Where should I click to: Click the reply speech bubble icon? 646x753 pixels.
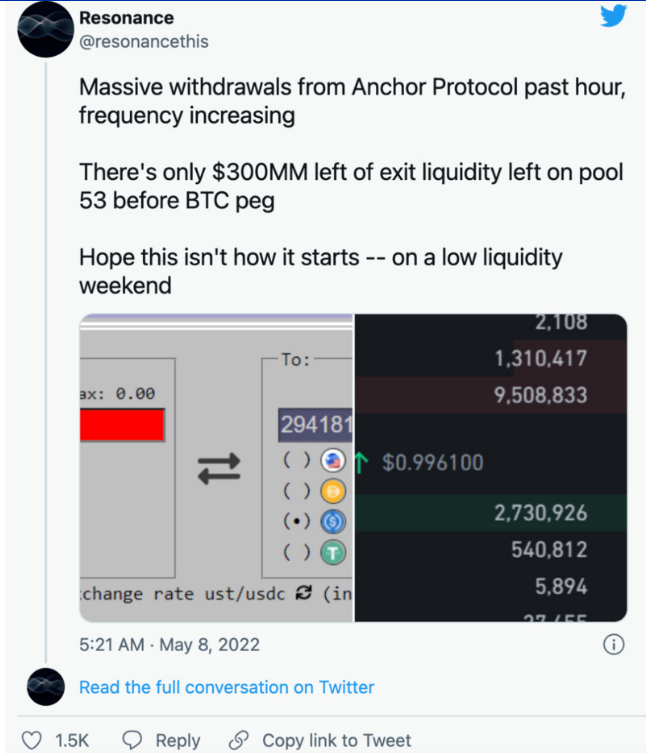tap(132, 740)
